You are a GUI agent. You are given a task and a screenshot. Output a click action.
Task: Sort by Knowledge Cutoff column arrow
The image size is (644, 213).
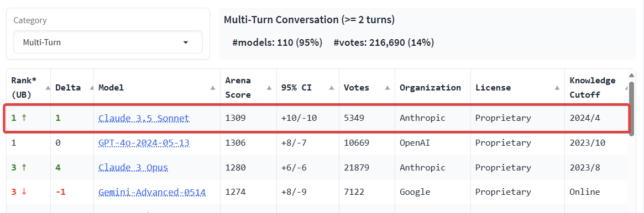click(626, 88)
